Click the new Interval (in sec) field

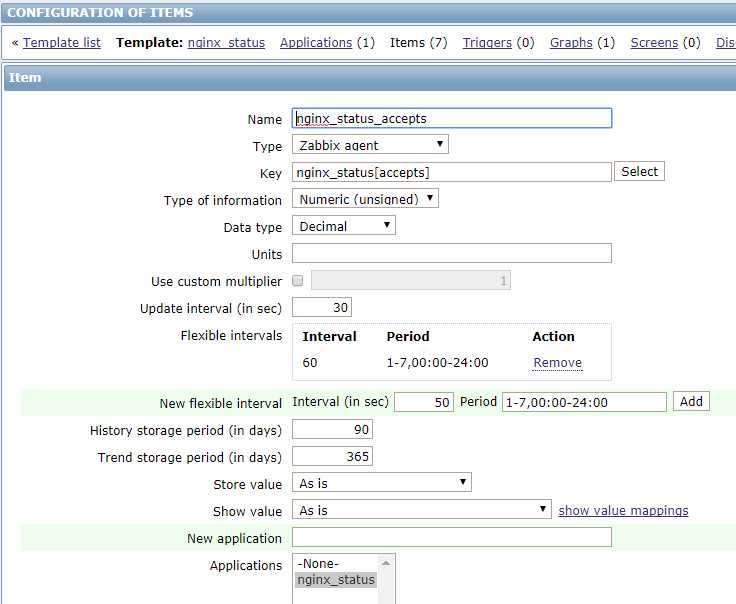click(424, 402)
